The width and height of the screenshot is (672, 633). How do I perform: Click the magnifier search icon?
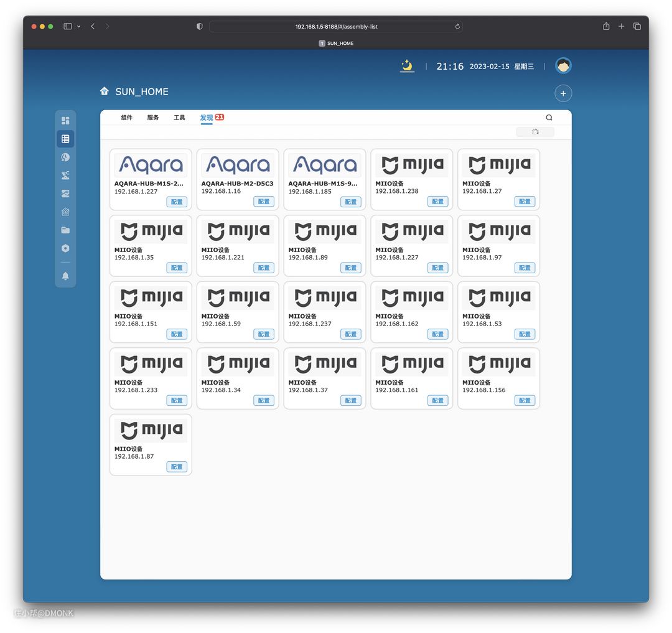549,118
